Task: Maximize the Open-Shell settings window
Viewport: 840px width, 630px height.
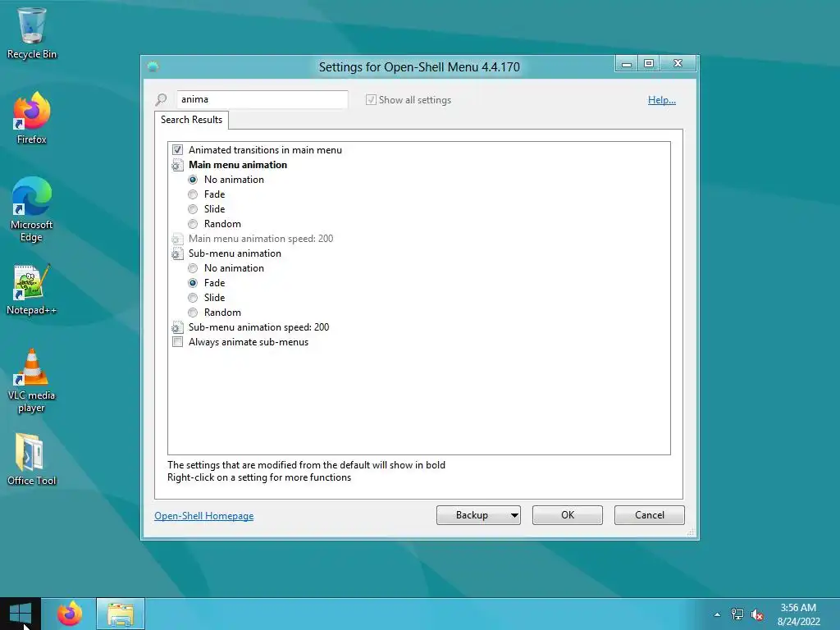Action: point(649,64)
